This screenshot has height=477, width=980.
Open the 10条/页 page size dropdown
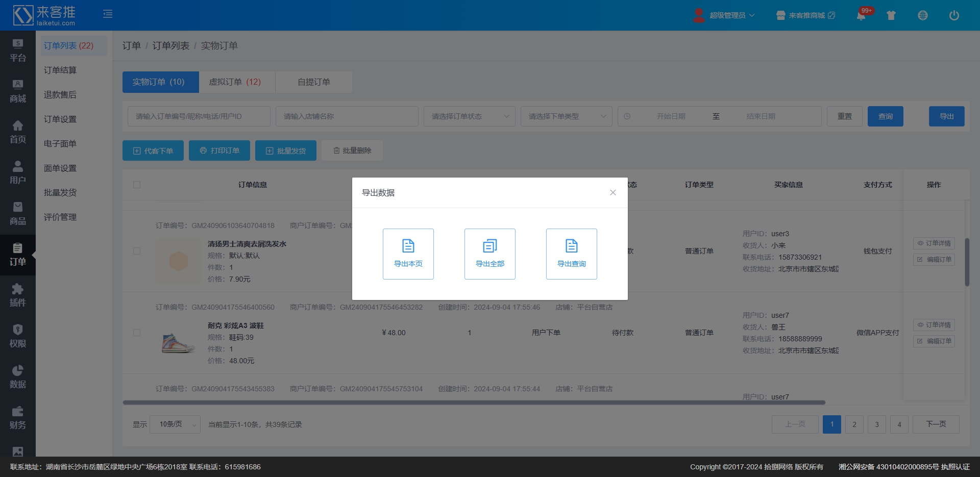(175, 424)
